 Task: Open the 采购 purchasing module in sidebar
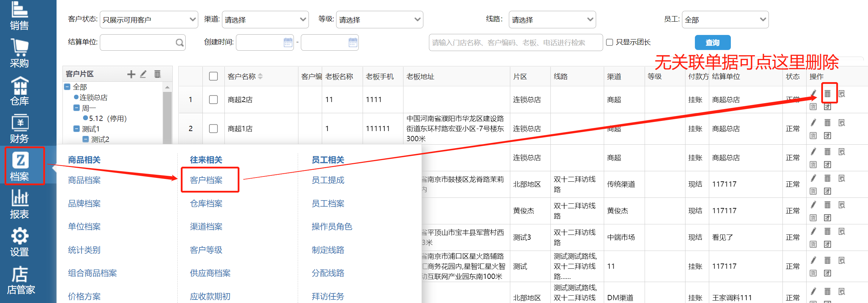[20, 53]
